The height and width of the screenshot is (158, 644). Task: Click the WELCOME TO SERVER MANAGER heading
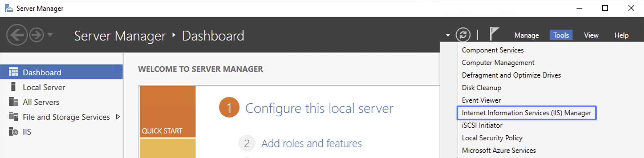pos(201,69)
